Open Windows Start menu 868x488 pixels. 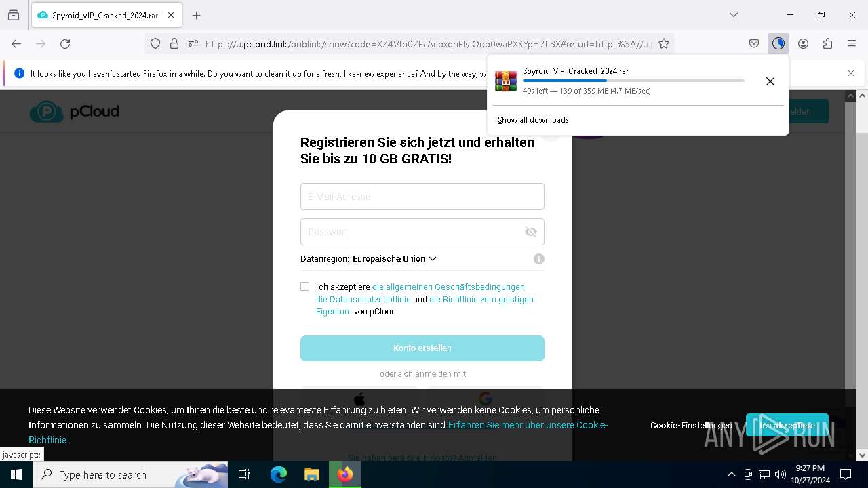(16, 474)
